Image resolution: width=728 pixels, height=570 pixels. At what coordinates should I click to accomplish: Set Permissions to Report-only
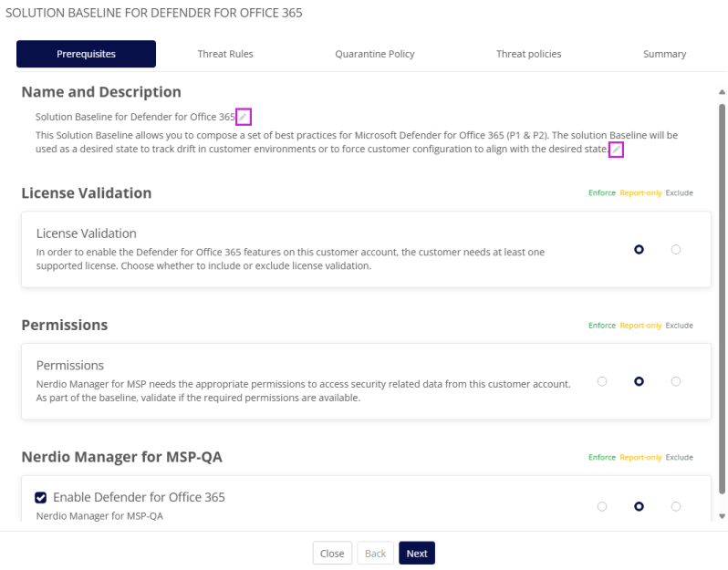[639, 381]
